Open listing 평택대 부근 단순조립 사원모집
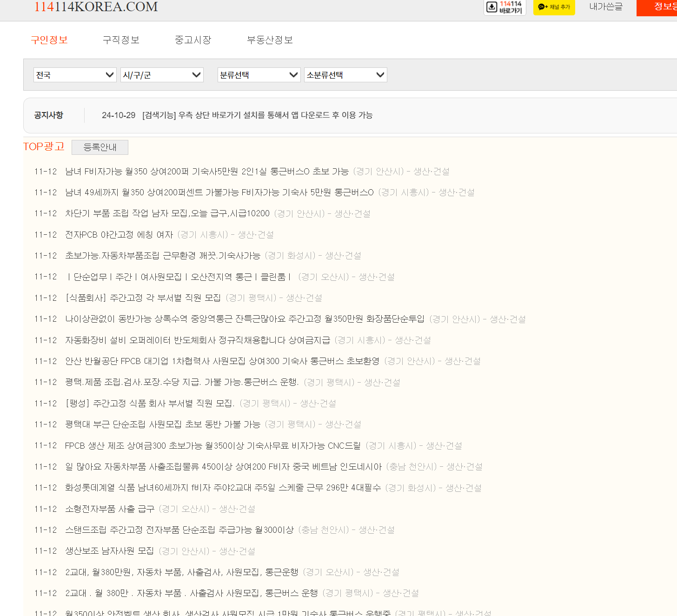The image size is (677, 616). point(163,424)
